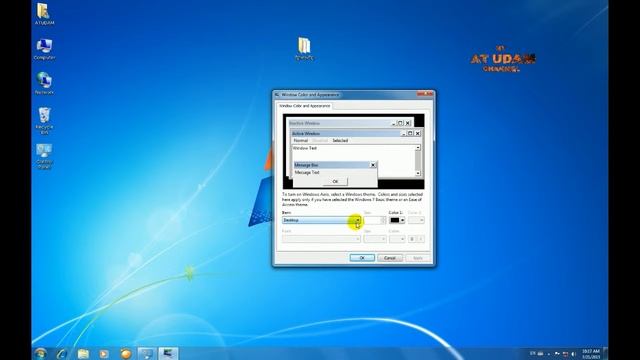Viewport: 640px width, 360px height.
Task: Select the Window Color and Appearance tab
Action: coord(305,106)
